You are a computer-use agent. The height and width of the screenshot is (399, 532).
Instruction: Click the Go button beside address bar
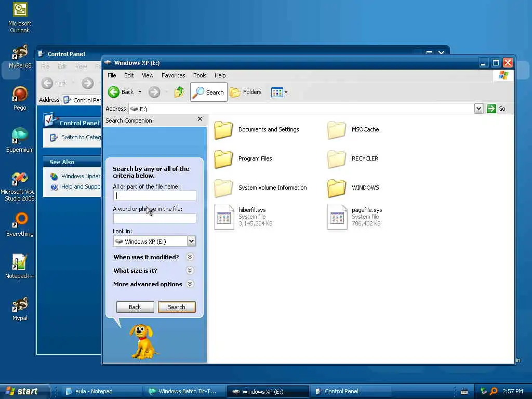click(496, 109)
